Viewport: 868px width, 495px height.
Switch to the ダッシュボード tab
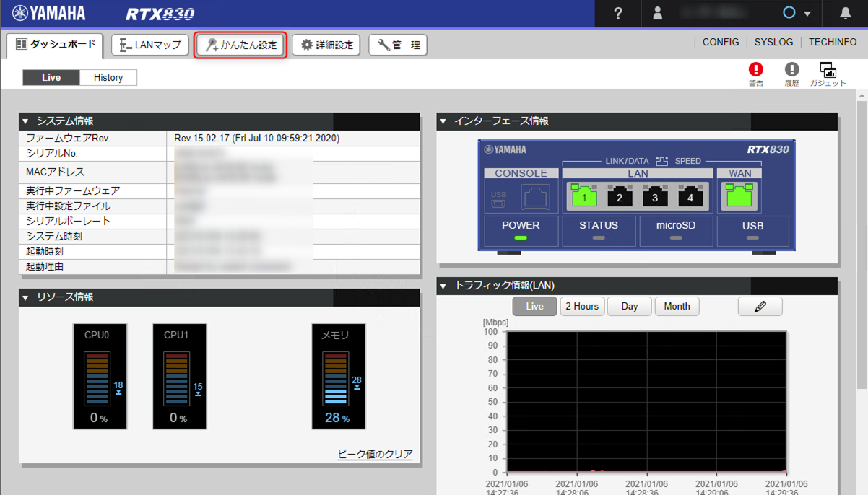(x=56, y=45)
